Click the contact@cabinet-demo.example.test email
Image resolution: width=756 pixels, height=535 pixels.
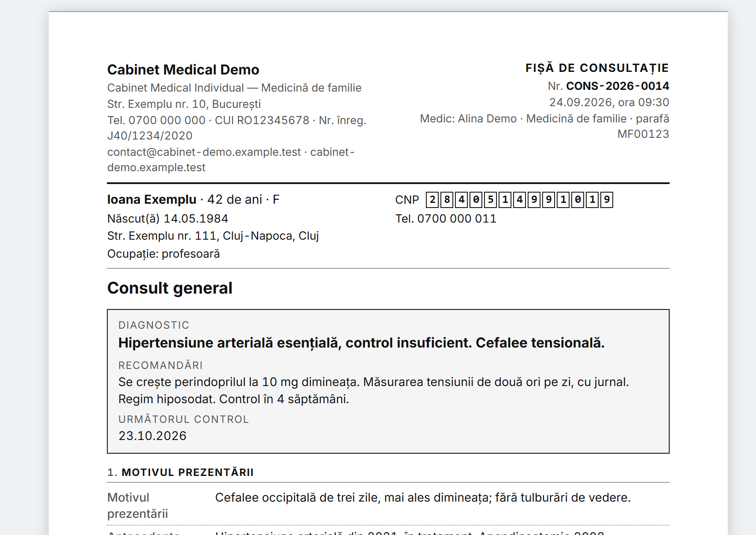click(204, 152)
